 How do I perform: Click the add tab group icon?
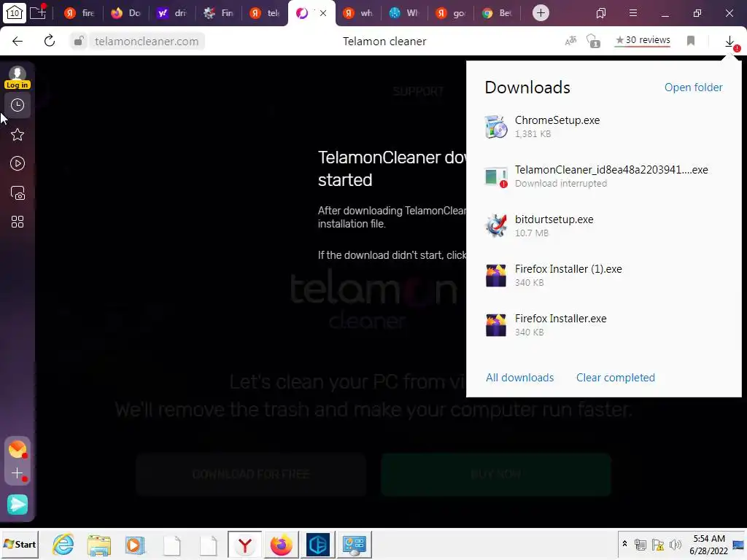pyautogui.click(x=38, y=12)
